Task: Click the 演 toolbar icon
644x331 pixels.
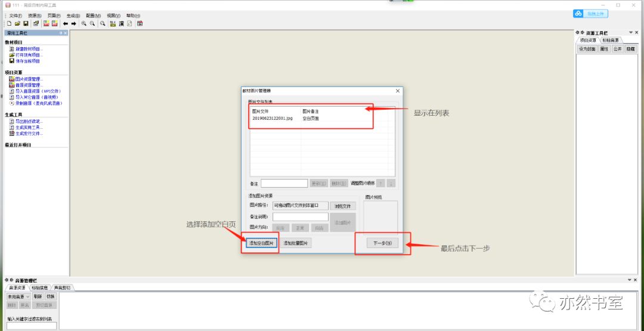Action: click(x=121, y=23)
